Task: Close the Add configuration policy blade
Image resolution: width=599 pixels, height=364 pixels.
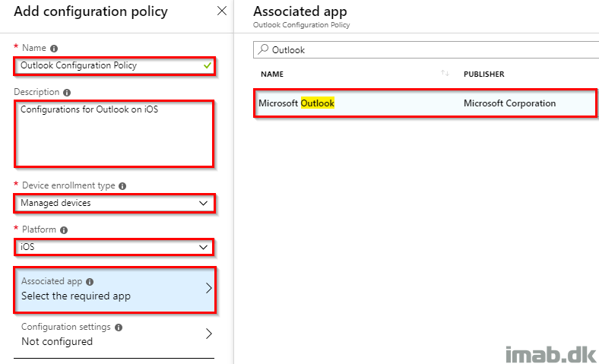Action: point(222,11)
